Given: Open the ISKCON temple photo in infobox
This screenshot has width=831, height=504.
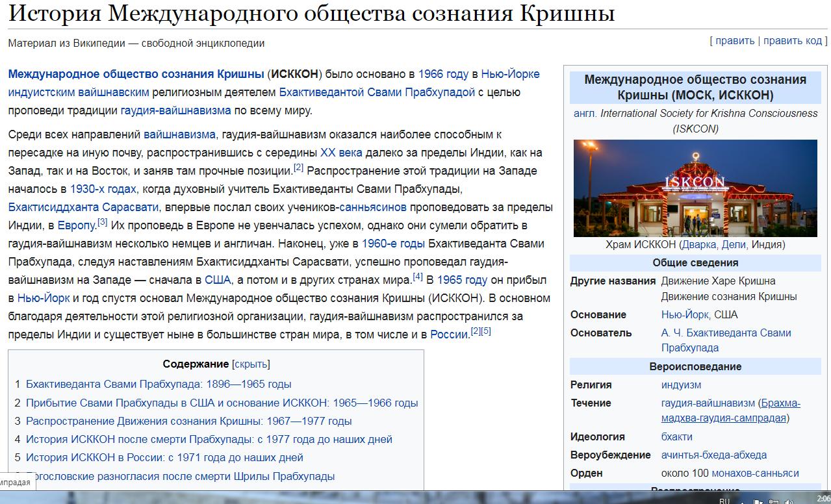Looking at the screenshot, I should (695, 188).
